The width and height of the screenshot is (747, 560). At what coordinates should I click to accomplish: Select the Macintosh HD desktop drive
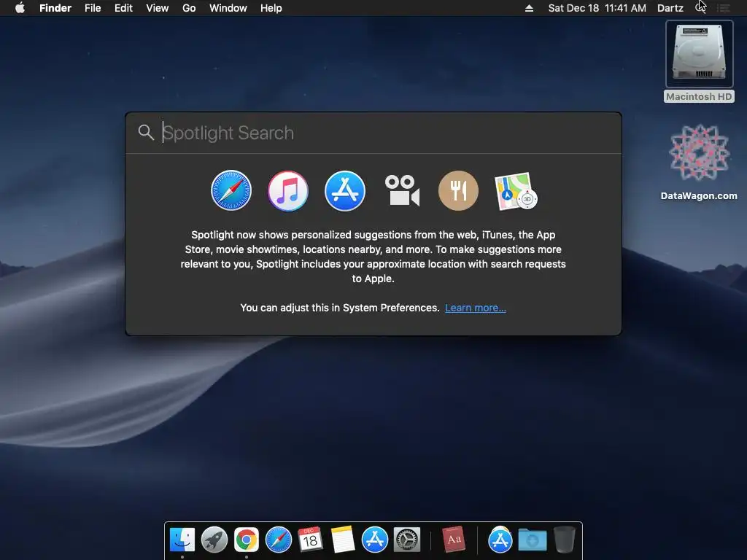point(699,61)
